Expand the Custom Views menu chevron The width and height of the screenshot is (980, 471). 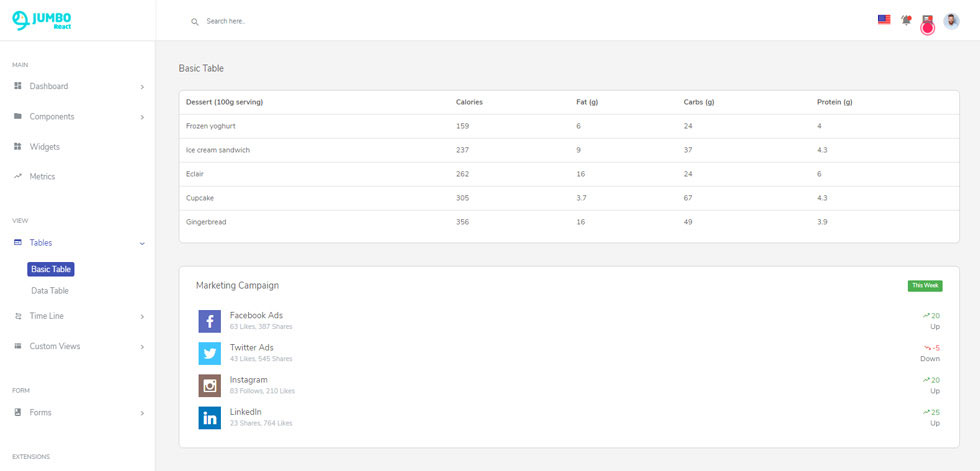pyautogui.click(x=142, y=347)
